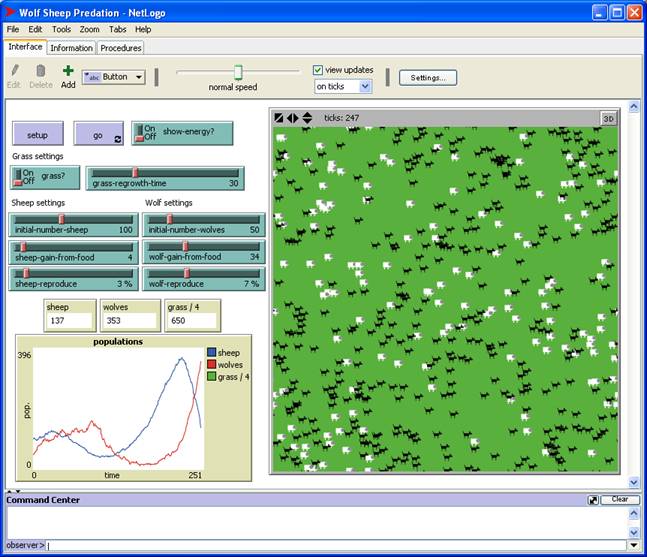Clear the Command Center output

(620, 500)
